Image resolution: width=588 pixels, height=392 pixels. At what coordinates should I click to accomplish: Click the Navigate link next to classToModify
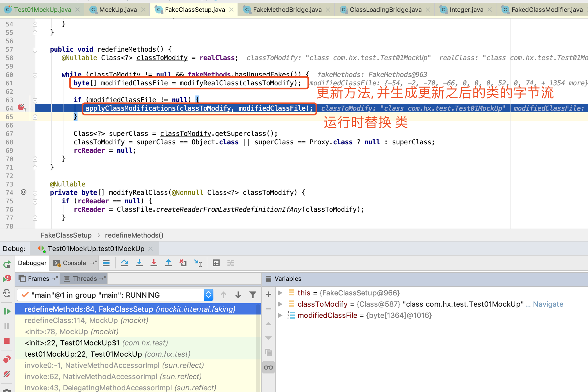click(x=548, y=304)
